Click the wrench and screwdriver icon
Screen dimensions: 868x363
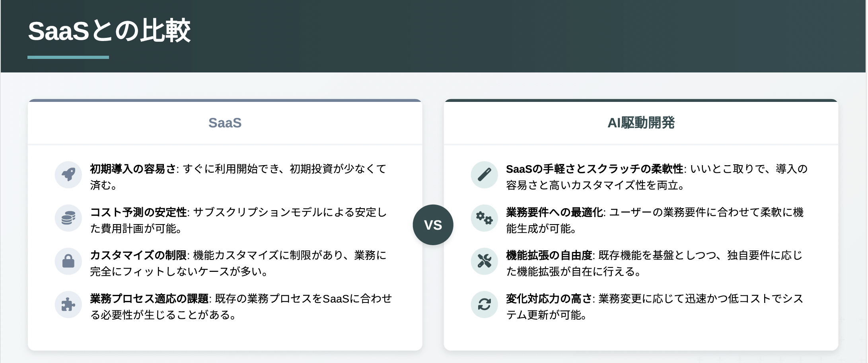click(485, 261)
